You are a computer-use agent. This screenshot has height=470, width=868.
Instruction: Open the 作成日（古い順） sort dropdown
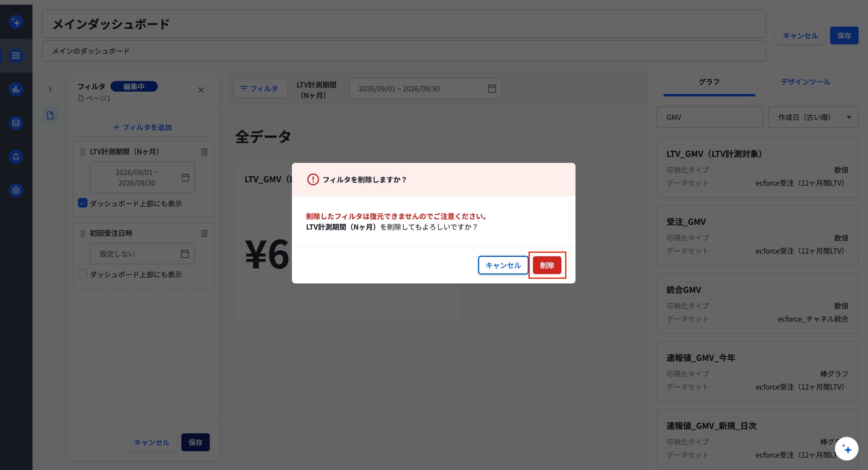(813, 117)
